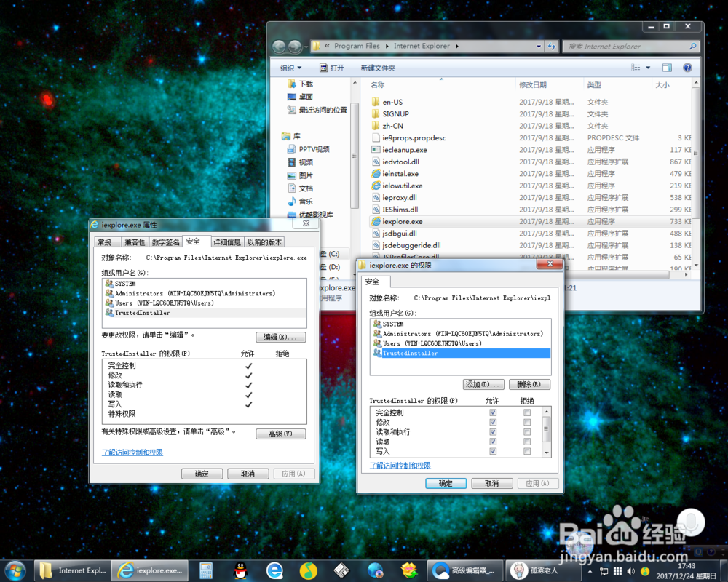Check deny 修改 checkbox in permissions dialog

[527, 423]
